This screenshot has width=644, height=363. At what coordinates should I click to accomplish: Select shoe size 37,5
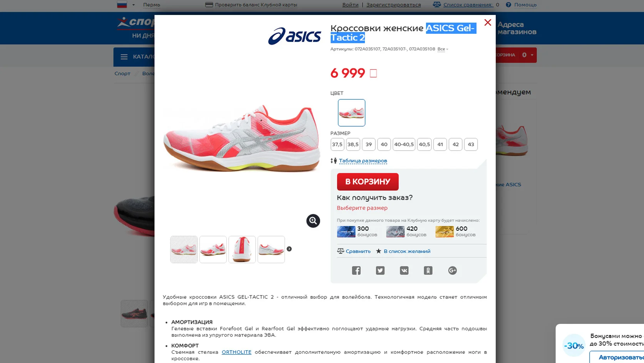click(x=337, y=145)
